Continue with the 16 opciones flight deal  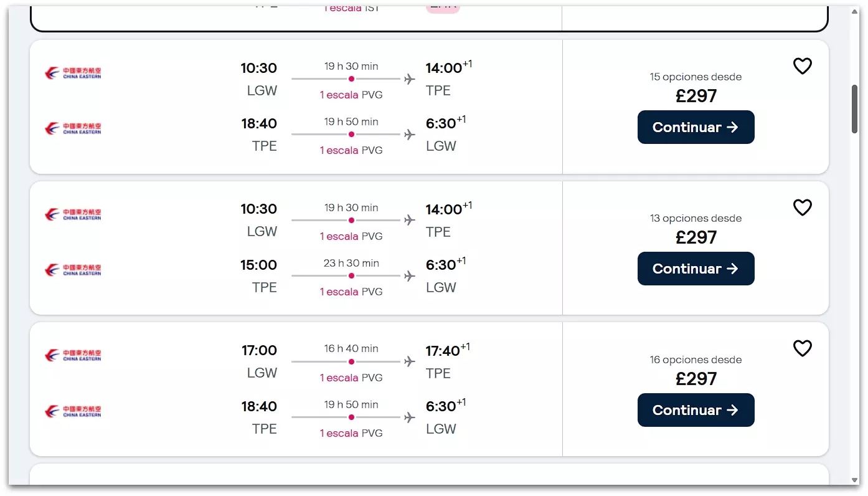[x=696, y=410]
